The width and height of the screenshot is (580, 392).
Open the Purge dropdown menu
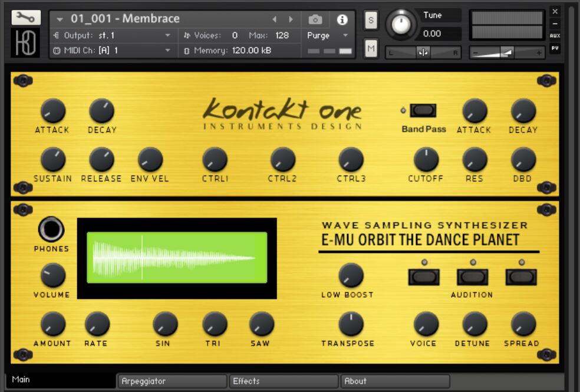tap(345, 35)
